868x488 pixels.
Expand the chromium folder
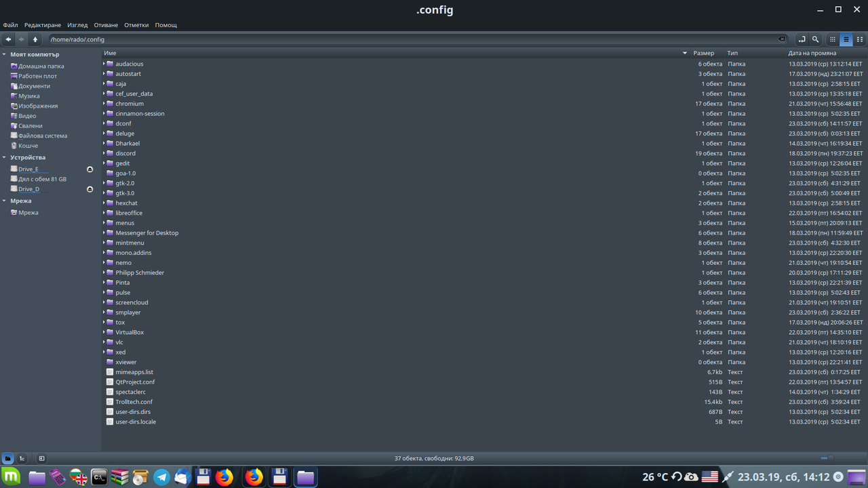(104, 104)
